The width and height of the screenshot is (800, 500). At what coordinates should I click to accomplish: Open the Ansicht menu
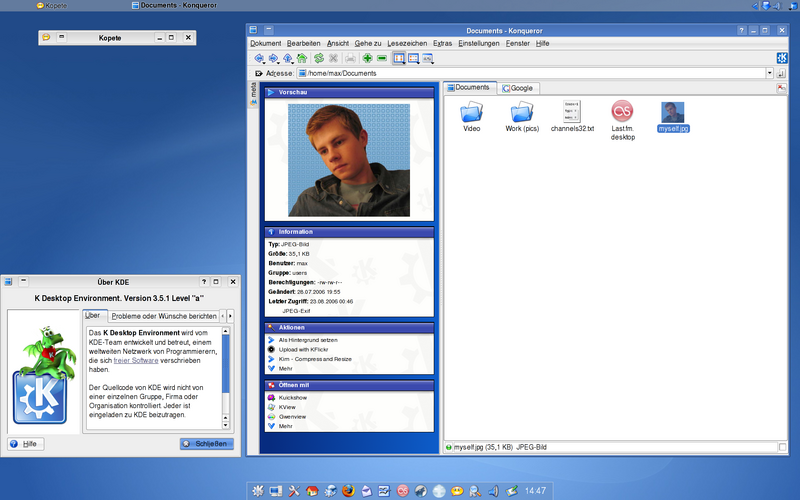[x=338, y=43]
